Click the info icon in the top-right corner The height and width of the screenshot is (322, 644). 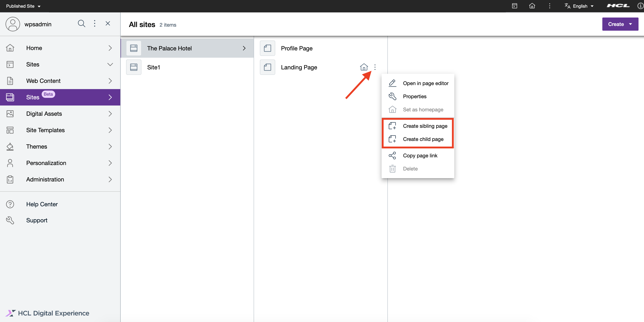pos(639,6)
